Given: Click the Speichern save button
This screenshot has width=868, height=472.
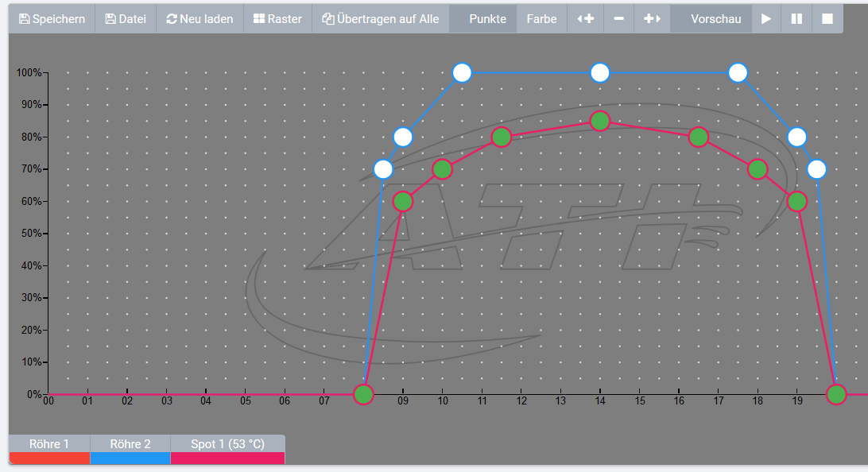Looking at the screenshot, I should (x=52, y=18).
